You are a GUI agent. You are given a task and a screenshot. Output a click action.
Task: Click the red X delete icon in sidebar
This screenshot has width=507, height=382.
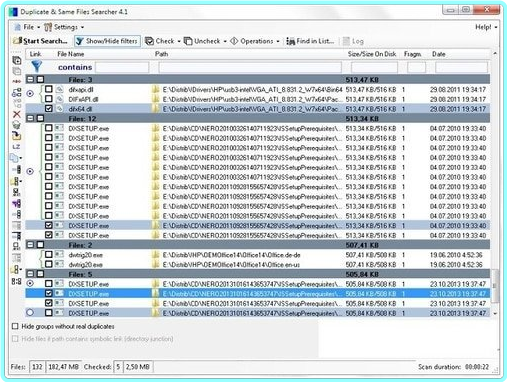(x=16, y=114)
